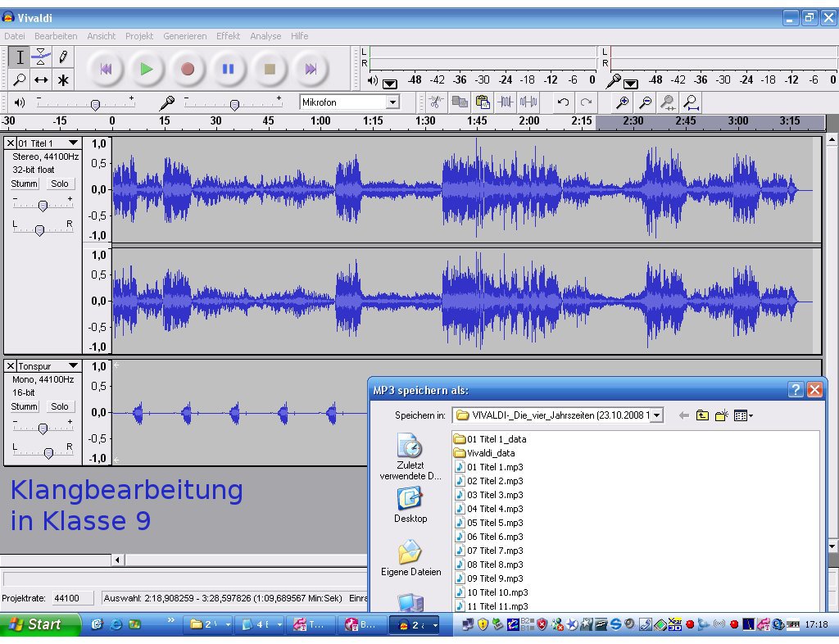Click the Fit Project zoom icon

click(x=692, y=102)
